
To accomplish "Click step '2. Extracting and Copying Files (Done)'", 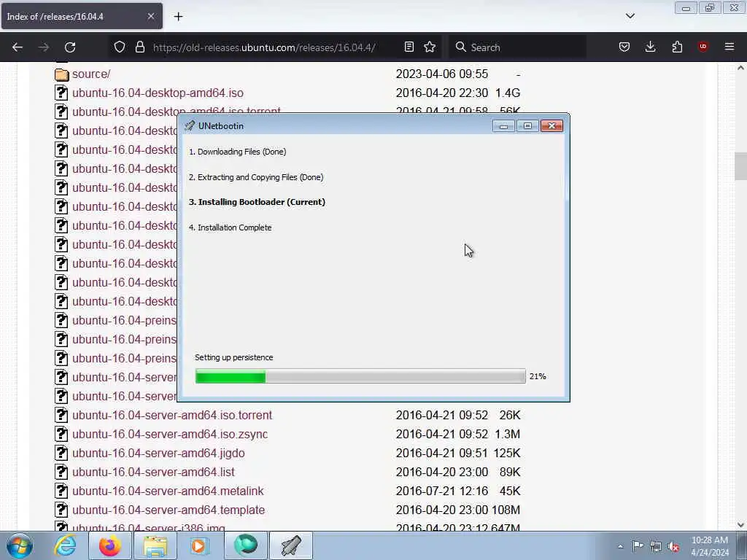I will (x=256, y=177).
